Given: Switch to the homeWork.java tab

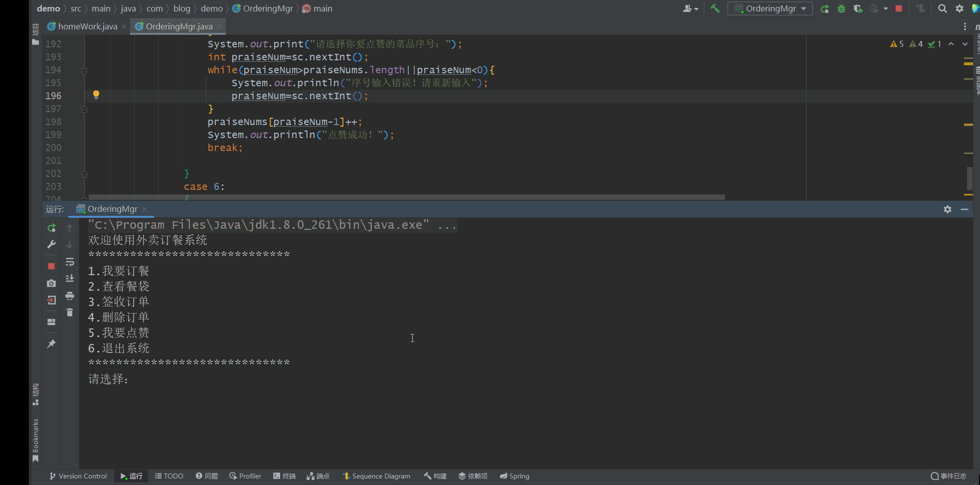Looking at the screenshot, I should pos(88,26).
